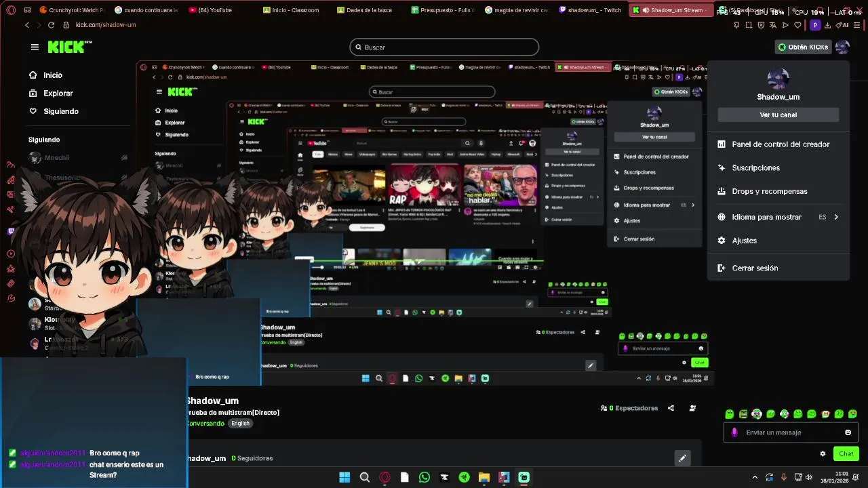
Task: Open Suscripciones in profile menu
Action: point(778,167)
